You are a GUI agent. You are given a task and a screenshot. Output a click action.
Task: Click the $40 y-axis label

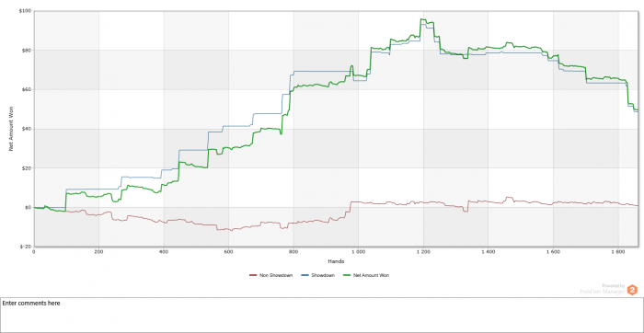point(26,129)
